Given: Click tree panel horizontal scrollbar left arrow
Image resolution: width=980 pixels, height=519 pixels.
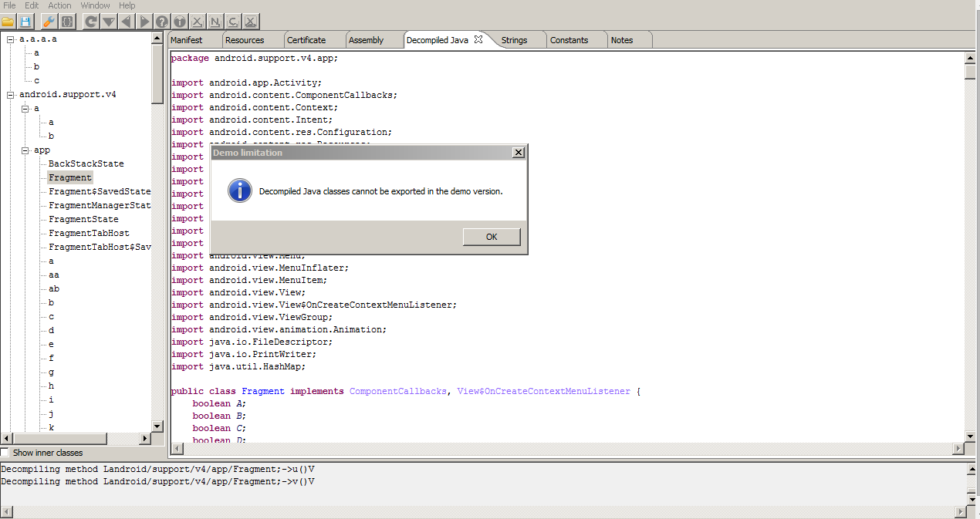Looking at the screenshot, I should point(7,438).
